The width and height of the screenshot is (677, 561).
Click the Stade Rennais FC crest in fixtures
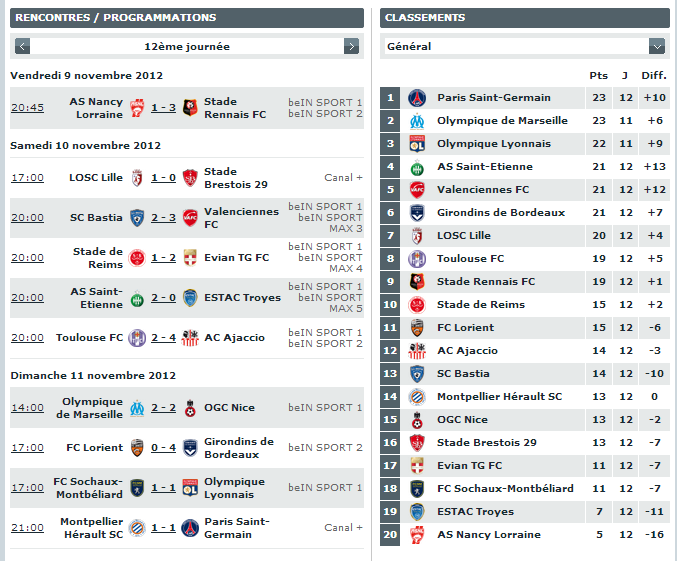190,108
